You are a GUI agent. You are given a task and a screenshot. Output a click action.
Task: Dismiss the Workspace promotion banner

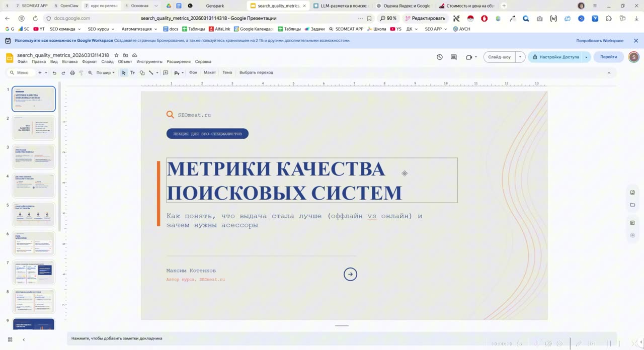[636, 41]
